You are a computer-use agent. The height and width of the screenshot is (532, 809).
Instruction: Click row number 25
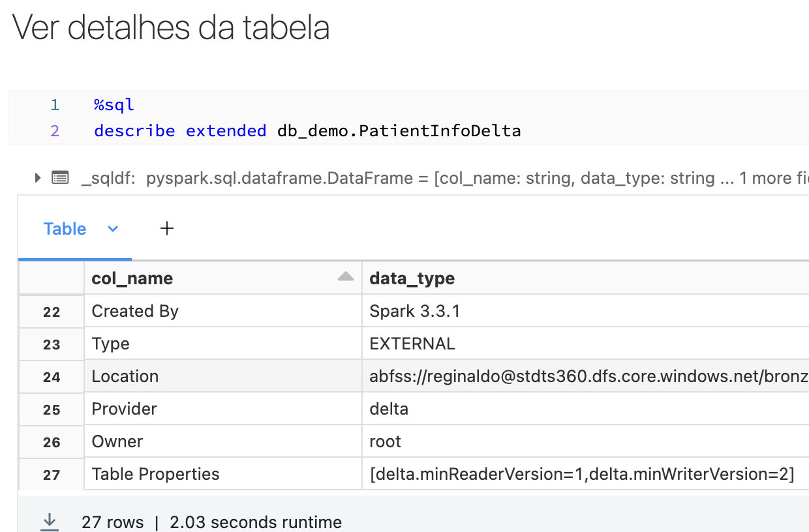[52, 409]
